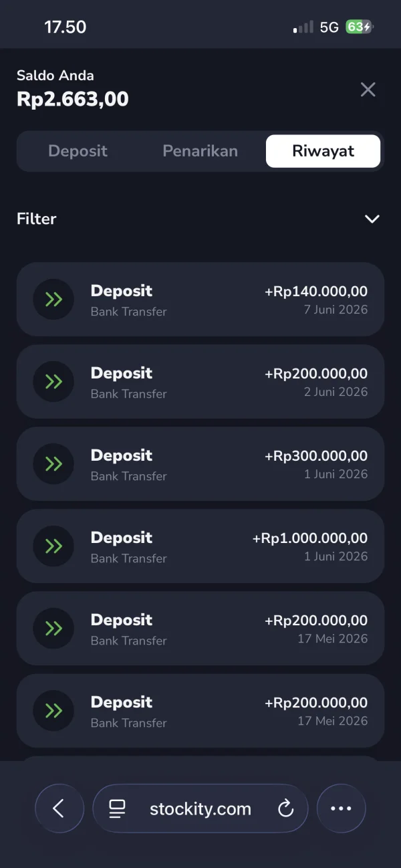
Task: Close the balance panel with X icon
Action: tap(368, 90)
